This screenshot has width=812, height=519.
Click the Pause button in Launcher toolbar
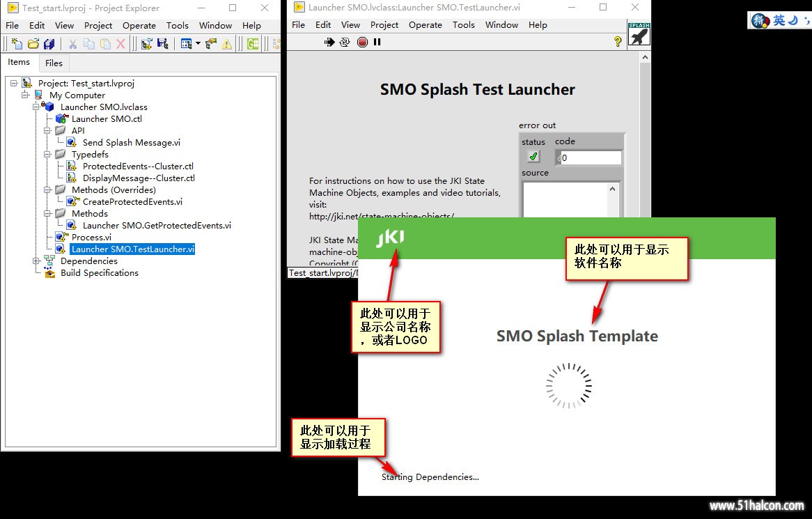pos(377,42)
